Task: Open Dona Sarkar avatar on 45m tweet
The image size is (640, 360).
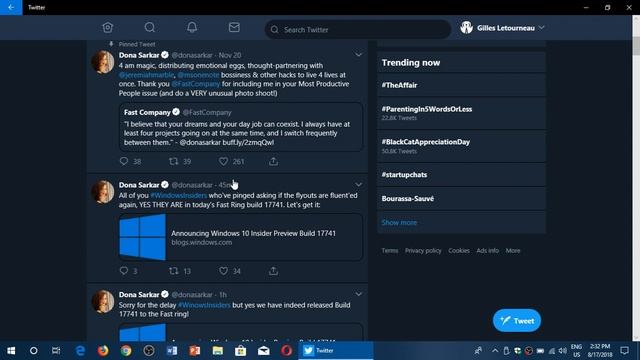Action: pyautogui.click(x=102, y=192)
